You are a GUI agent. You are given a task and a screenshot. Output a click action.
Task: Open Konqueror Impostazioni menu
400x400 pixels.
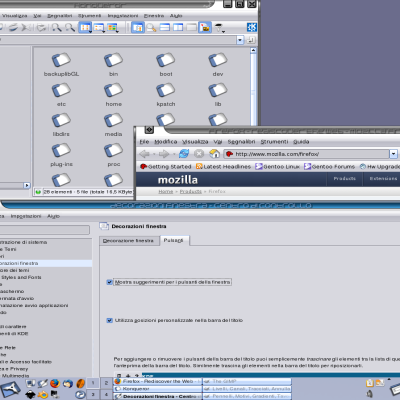123,16
